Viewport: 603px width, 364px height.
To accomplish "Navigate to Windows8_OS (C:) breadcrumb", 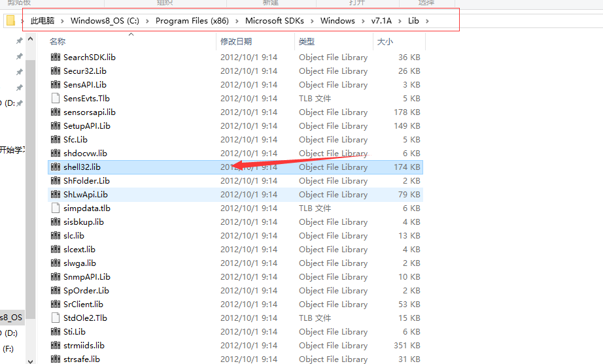I will [x=105, y=21].
